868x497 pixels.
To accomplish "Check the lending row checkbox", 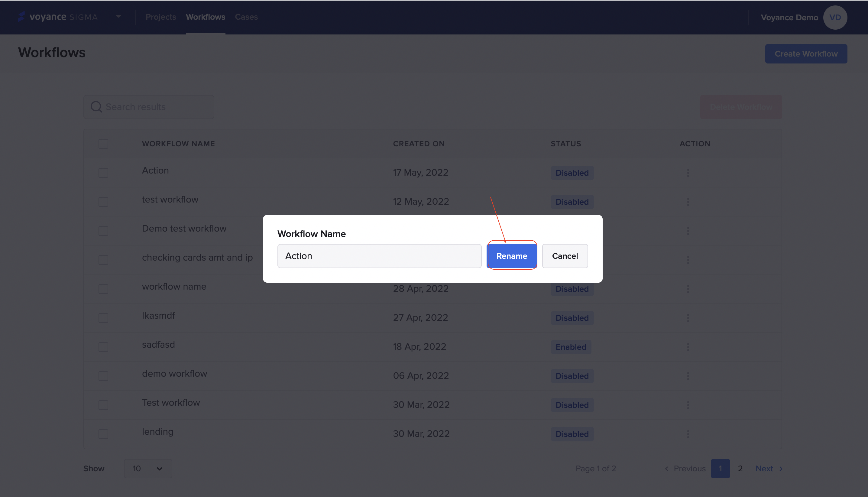I will point(103,434).
